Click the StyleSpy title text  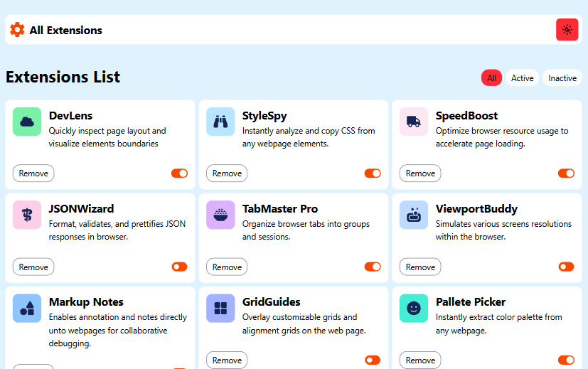pos(264,116)
